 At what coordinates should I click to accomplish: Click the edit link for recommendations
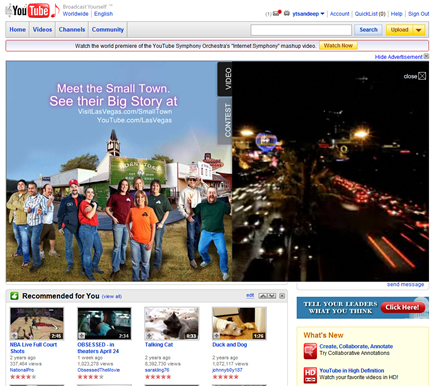(x=250, y=295)
